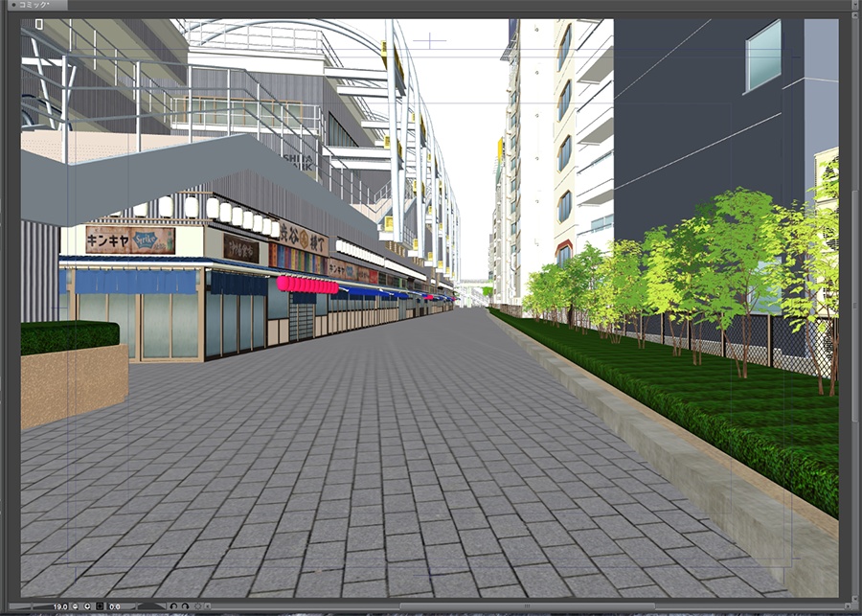862x616 pixels.
Task: Rotate the canvas right with the curved-arrow icon
Action: click(x=185, y=605)
